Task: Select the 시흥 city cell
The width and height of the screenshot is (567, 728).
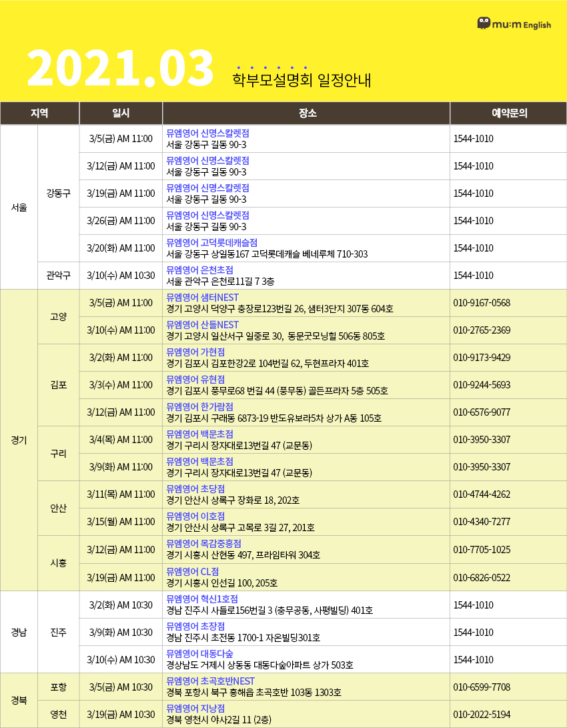Action: point(59,563)
